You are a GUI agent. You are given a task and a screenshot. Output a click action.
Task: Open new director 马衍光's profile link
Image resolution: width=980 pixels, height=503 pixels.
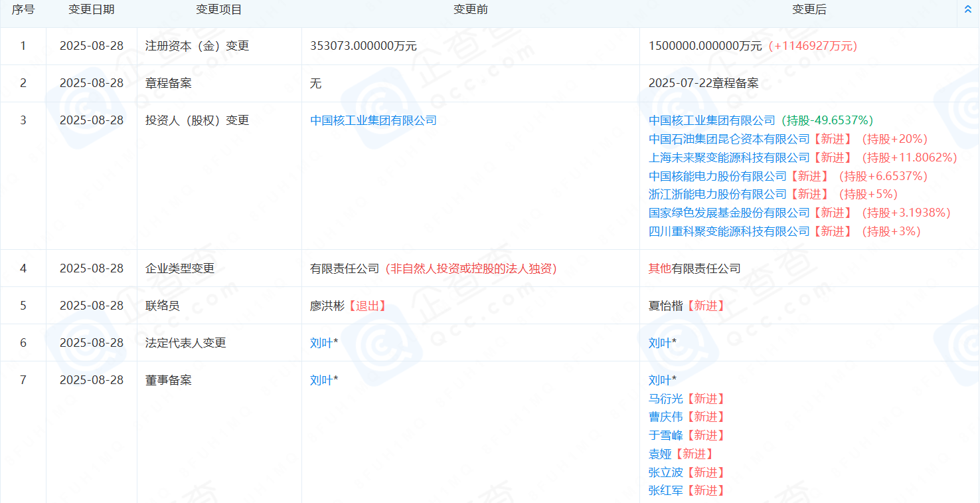click(x=665, y=399)
